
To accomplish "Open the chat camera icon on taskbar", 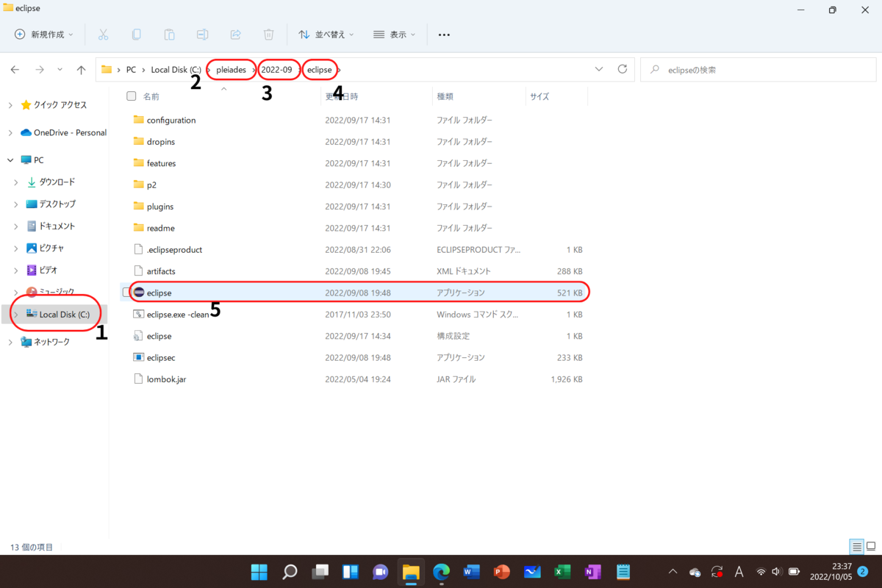I will [380, 571].
